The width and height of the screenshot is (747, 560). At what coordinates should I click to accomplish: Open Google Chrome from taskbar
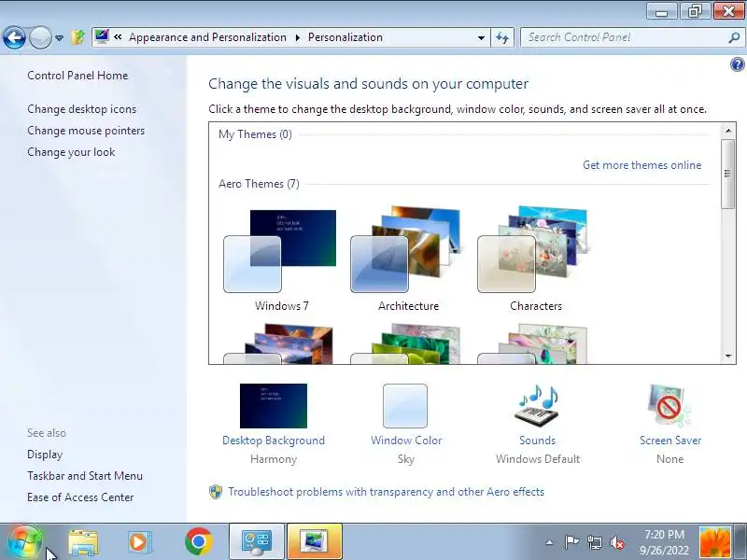(x=199, y=542)
